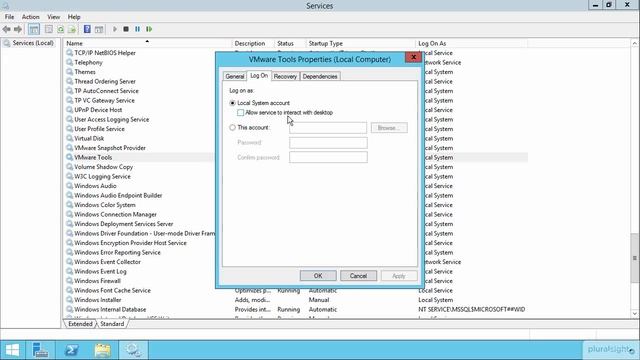Click the gear icon beside Windows Event Log
Viewport: 640px width, 360px height.
pos(69,271)
